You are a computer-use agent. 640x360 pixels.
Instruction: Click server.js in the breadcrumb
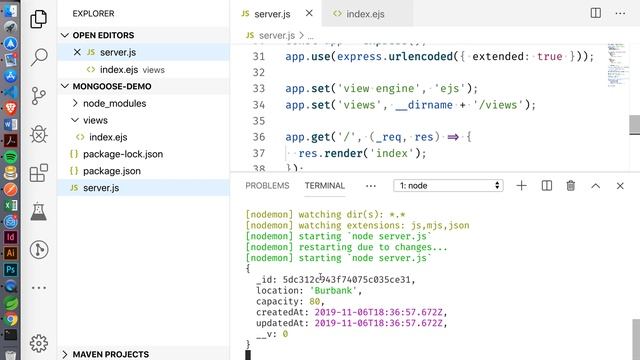[276, 36]
